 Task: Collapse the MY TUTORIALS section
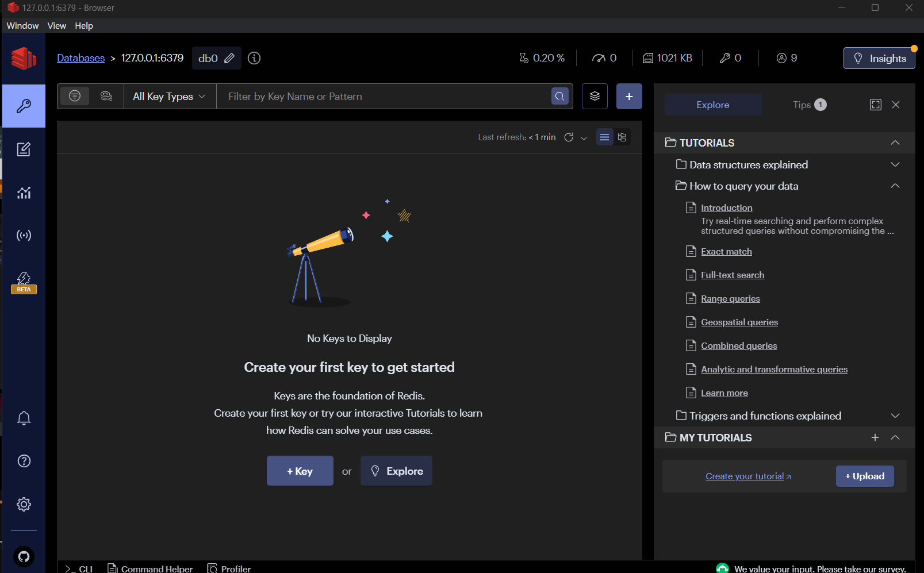tap(895, 437)
